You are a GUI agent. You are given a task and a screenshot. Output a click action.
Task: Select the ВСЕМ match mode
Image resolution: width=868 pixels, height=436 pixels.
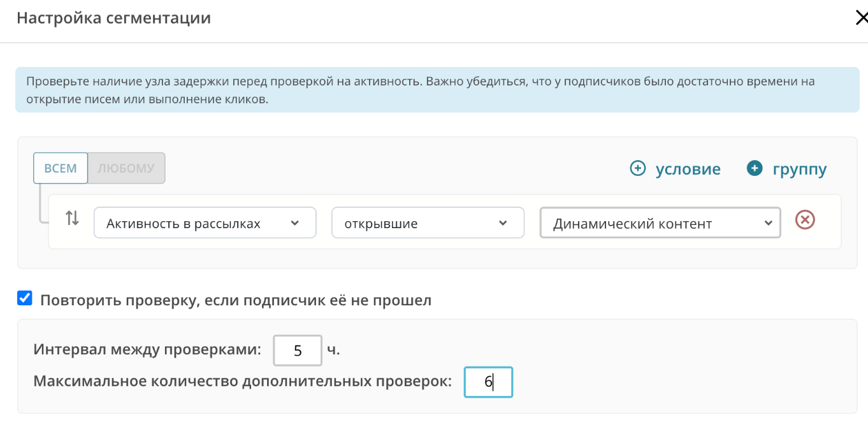point(61,168)
